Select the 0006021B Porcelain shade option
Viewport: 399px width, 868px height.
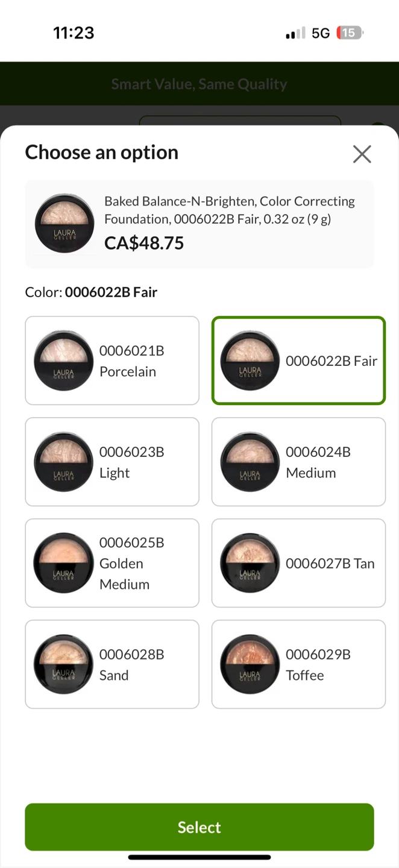pos(112,360)
